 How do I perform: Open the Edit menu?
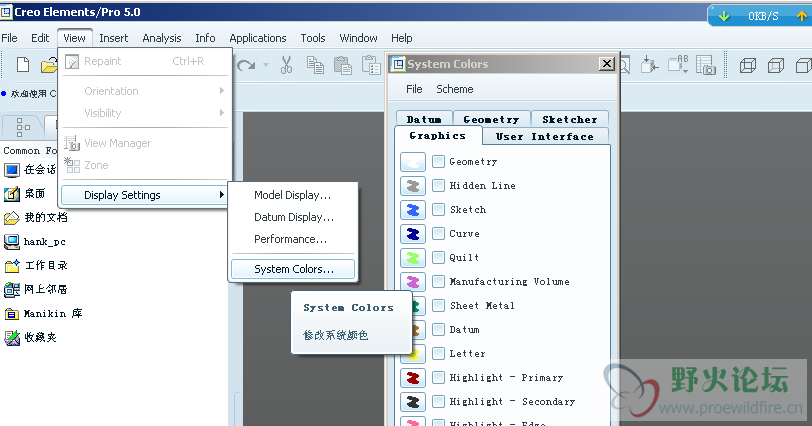click(x=40, y=38)
